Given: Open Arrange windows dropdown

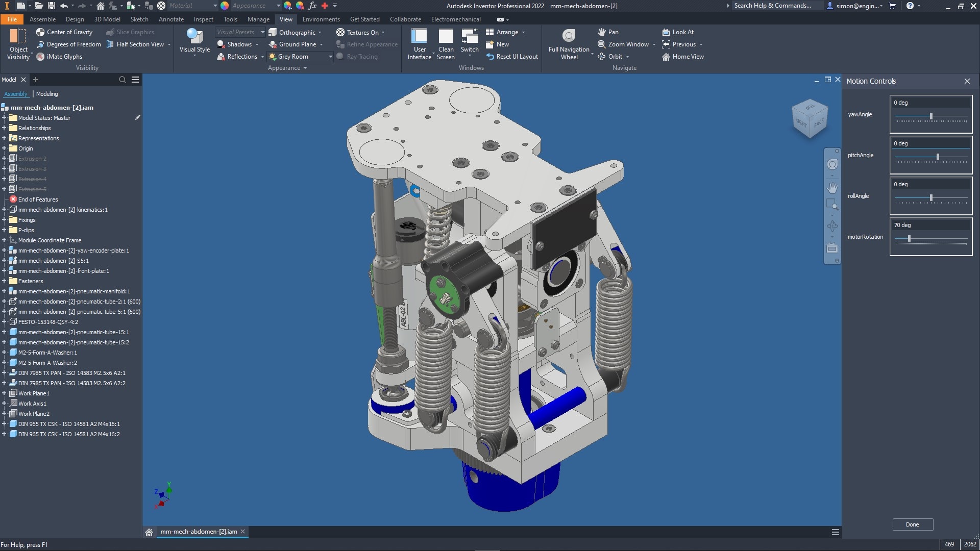Looking at the screenshot, I should pyautogui.click(x=505, y=32).
